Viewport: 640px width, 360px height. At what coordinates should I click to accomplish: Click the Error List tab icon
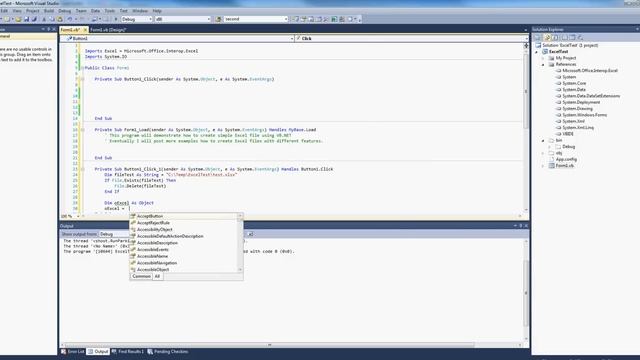click(64, 351)
